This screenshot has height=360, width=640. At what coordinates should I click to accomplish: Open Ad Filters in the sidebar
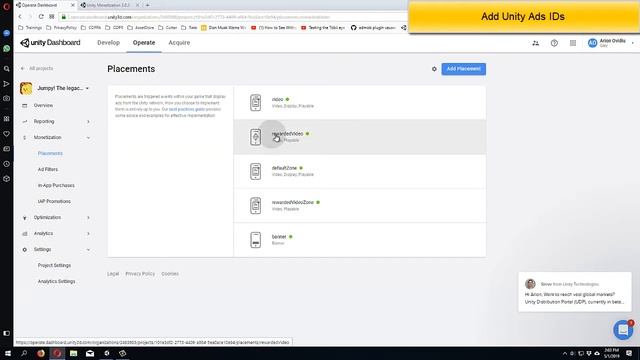tap(48, 169)
